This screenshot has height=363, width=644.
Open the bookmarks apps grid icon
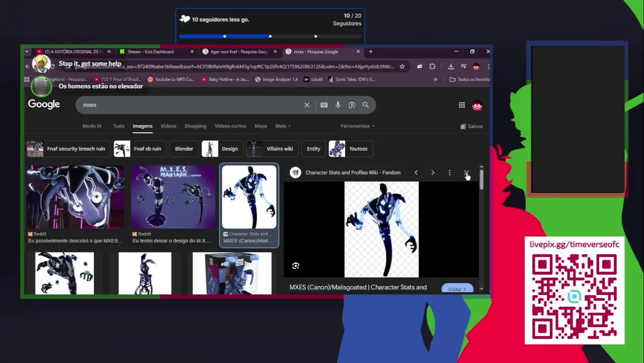pos(27,79)
